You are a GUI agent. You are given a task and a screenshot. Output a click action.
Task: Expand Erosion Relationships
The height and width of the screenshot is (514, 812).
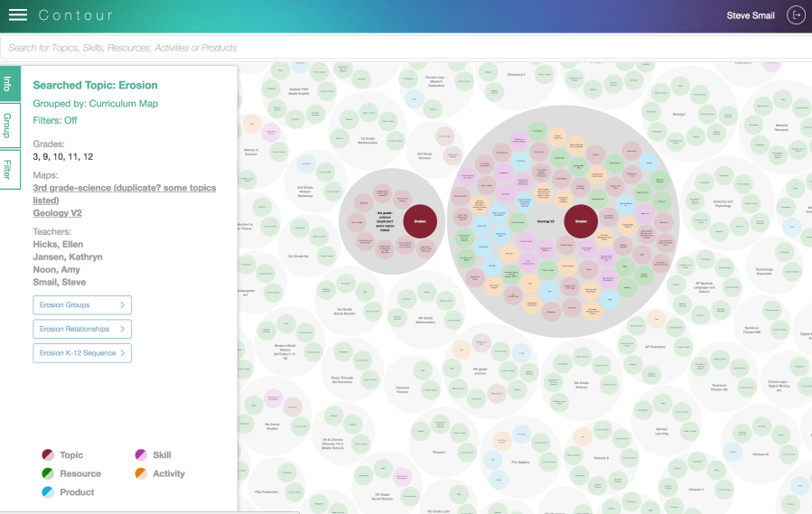click(82, 329)
